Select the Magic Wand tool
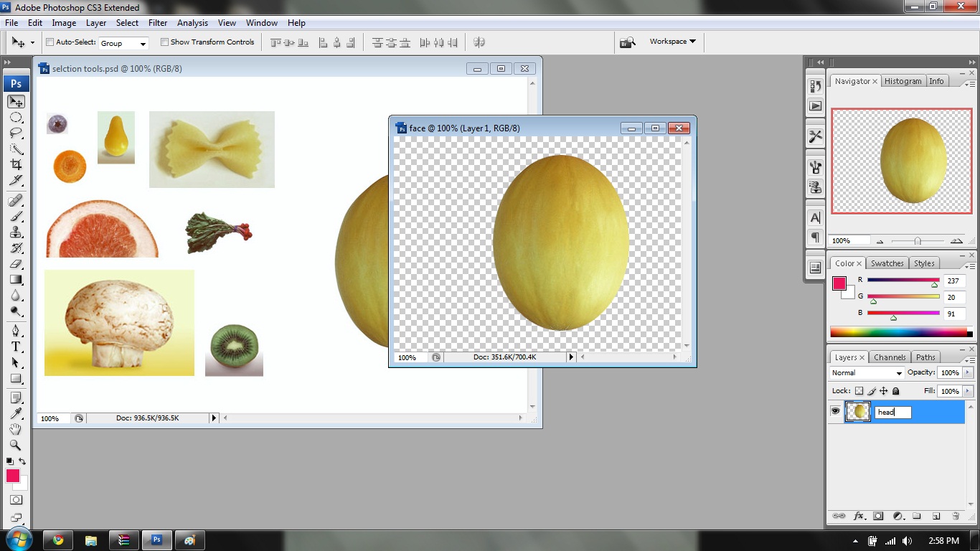The image size is (980, 551). pos(16,149)
